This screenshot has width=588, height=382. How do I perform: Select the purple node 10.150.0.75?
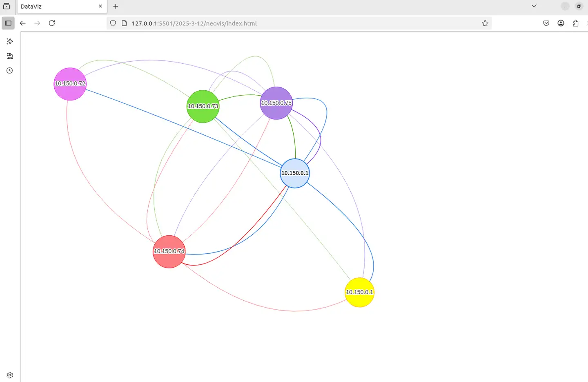pos(276,103)
